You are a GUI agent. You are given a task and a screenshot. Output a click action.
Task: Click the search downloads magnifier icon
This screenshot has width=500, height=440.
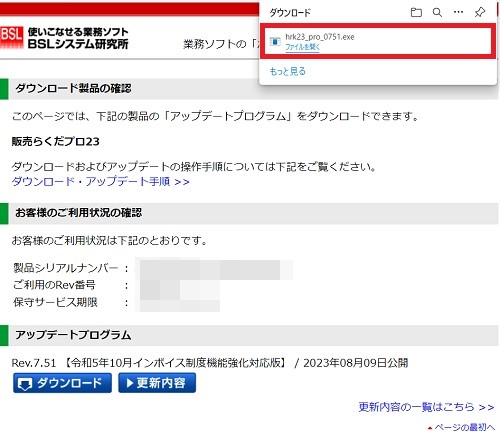point(437,13)
